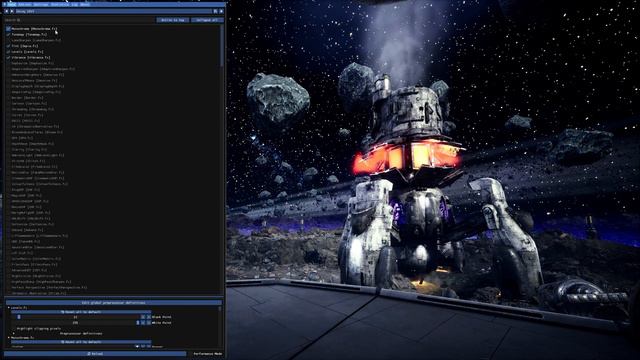Disable the Tint [Sepia.fx] checkbox
Viewport: 640px width, 360px height.
(8, 46)
